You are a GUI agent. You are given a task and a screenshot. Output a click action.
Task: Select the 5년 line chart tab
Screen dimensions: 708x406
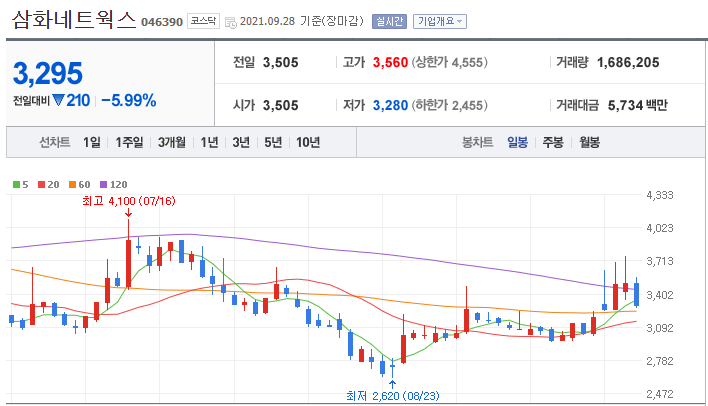[273, 143]
